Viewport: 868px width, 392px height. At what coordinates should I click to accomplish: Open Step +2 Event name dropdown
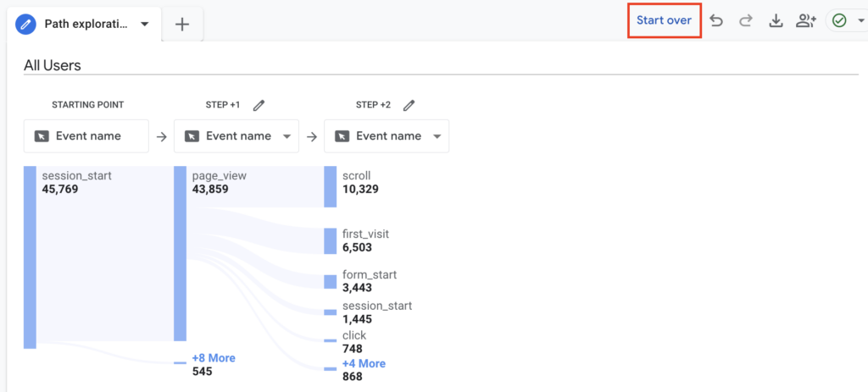[x=437, y=136]
